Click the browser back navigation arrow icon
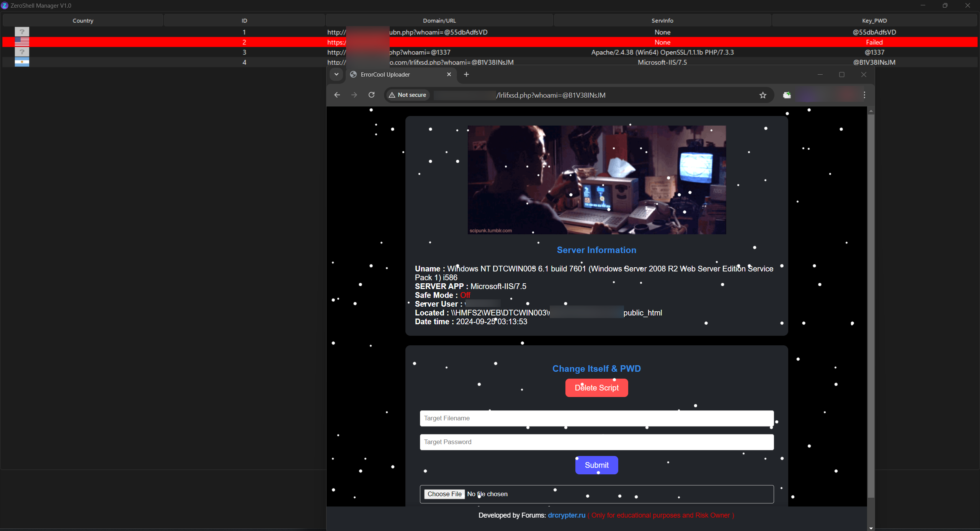The width and height of the screenshot is (980, 531). tap(337, 95)
